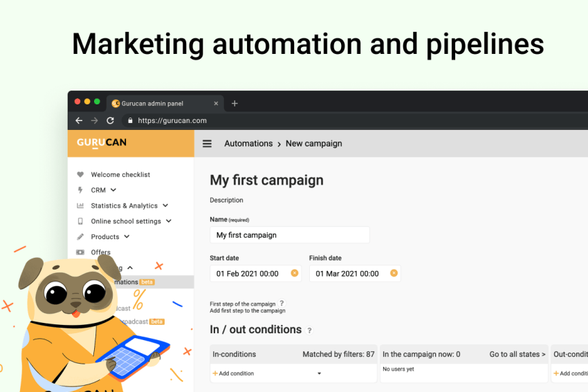The image size is (588, 392).
Task: Open the Start date field
Action: [x=255, y=274]
